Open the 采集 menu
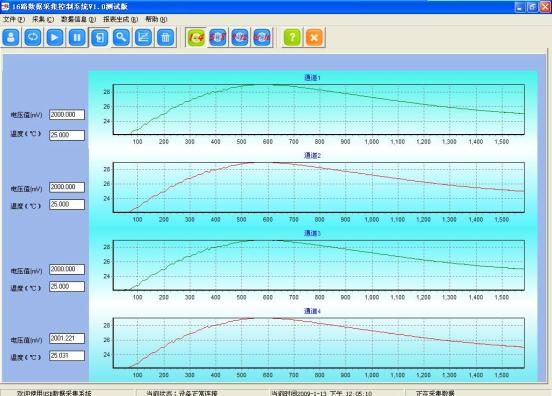The image size is (552, 396). pyautogui.click(x=43, y=19)
